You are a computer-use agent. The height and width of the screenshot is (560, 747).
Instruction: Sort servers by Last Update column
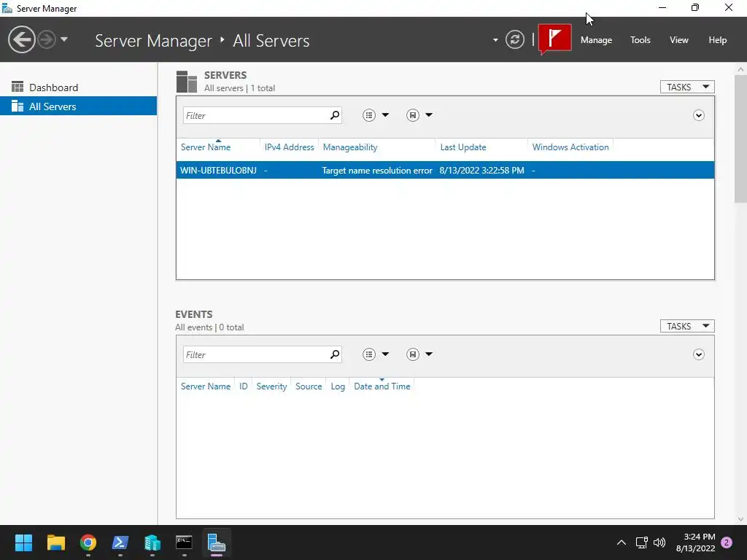tap(463, 147)
